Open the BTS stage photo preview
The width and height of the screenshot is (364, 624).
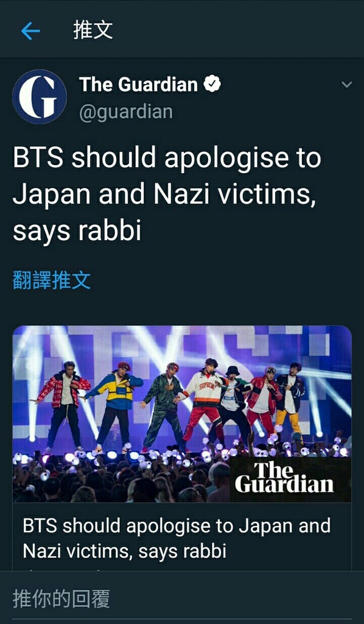pyautogui.click(x=182, y=414)
